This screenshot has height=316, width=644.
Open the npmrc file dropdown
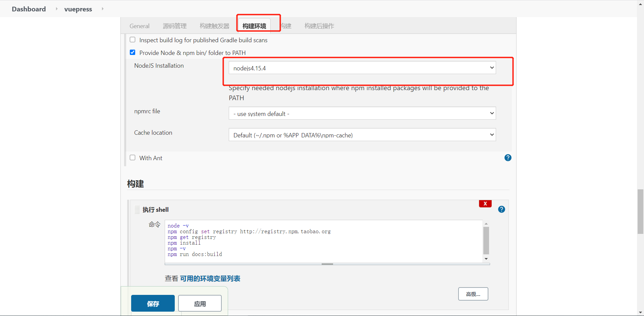(362, 113)
